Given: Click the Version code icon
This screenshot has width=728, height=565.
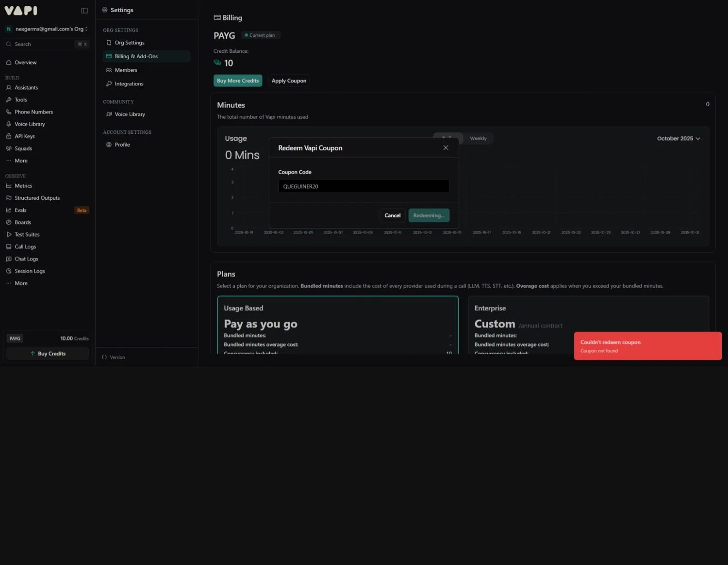Looking at the screenshot, I should tap(104, 357).
